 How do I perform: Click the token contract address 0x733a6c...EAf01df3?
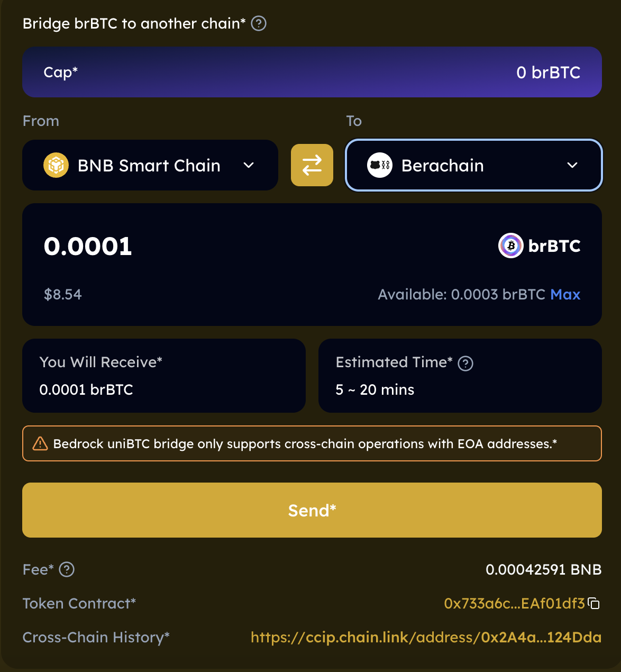click(514, 604)
